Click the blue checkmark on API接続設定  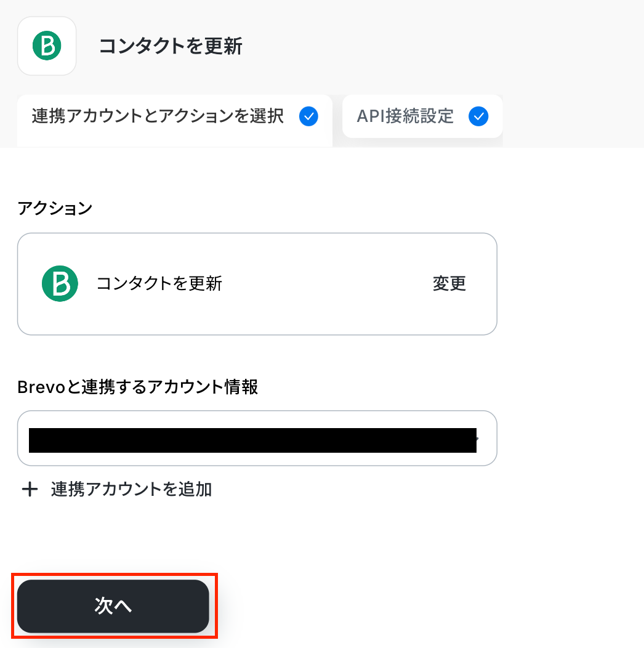[478, 116]
